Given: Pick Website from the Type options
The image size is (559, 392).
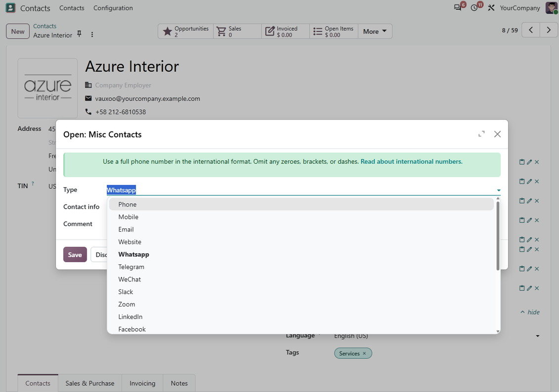Looking at the screenshot, I should pyautogui.click(x=301, y=242).
